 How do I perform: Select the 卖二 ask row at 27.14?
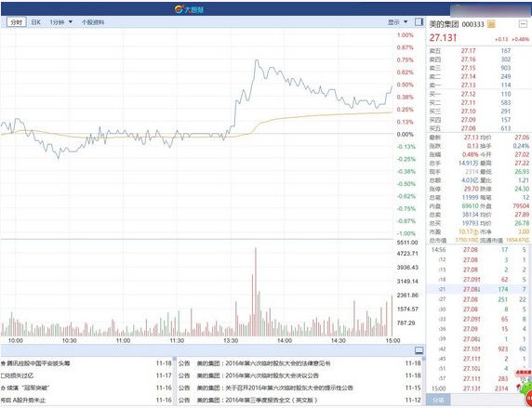[x=478, y=76]
